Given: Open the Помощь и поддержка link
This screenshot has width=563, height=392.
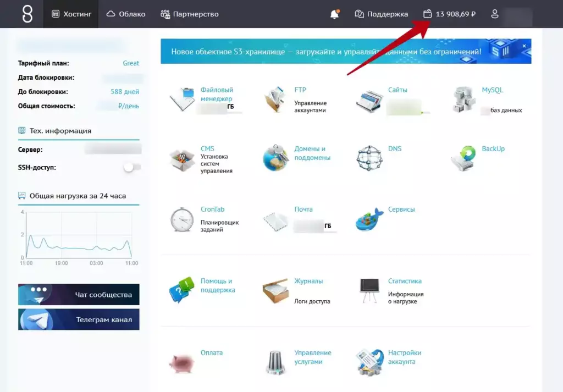Looking at the screenshot, I should [218, 285].
